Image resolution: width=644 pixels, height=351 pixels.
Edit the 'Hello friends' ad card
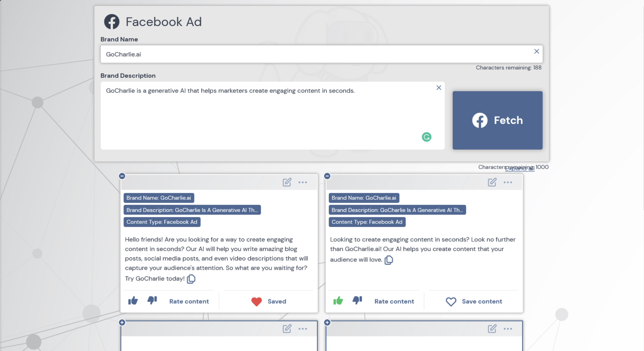pyautogui.click(x=287, y=182)
